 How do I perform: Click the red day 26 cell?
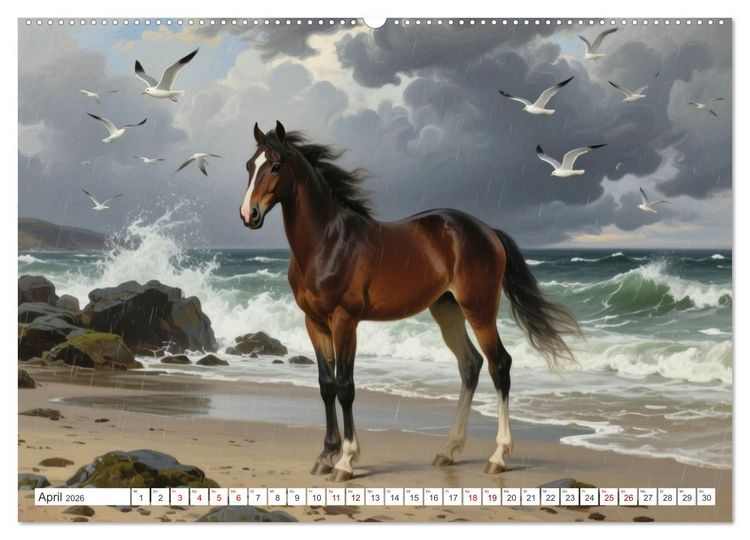(x=629, y=496)
